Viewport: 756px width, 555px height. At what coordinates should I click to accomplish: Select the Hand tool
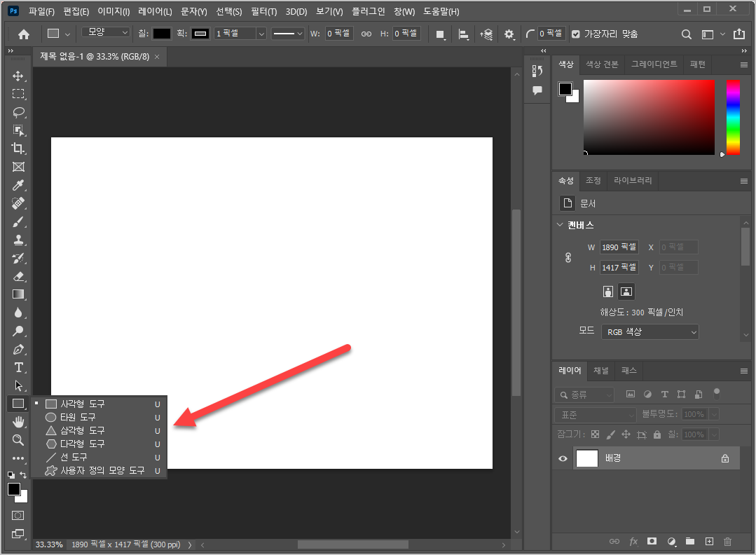click(18, 422)
